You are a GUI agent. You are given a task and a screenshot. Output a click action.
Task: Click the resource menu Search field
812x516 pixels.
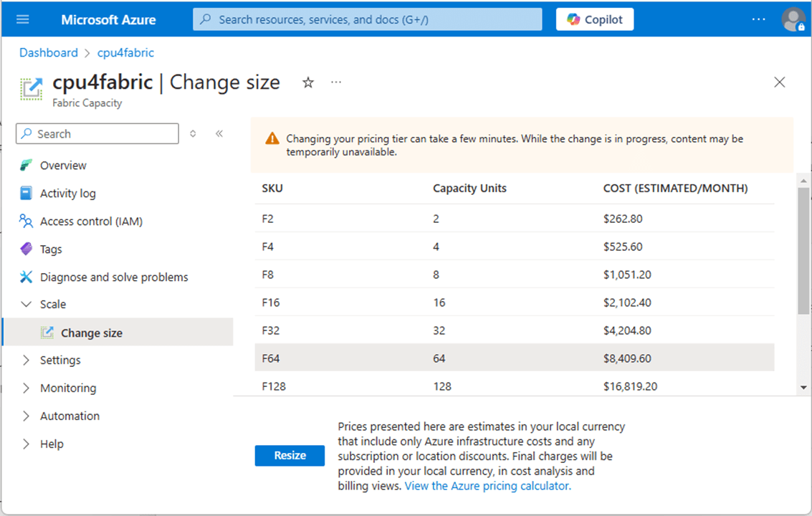[97, 134]
